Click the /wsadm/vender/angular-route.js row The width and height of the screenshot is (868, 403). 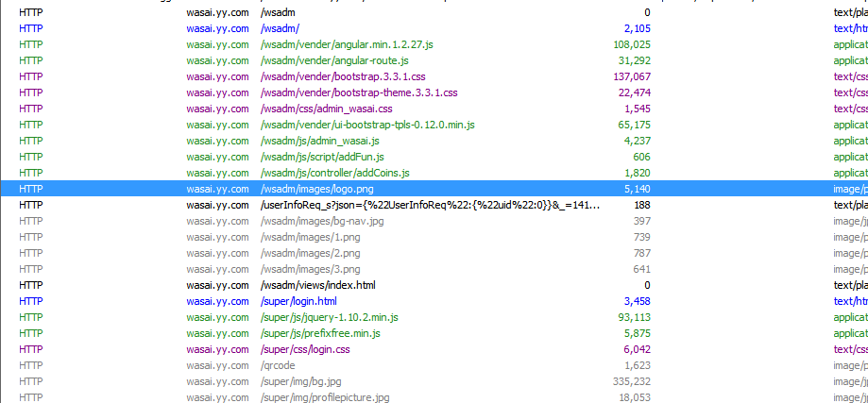click(x=434, y=60)
